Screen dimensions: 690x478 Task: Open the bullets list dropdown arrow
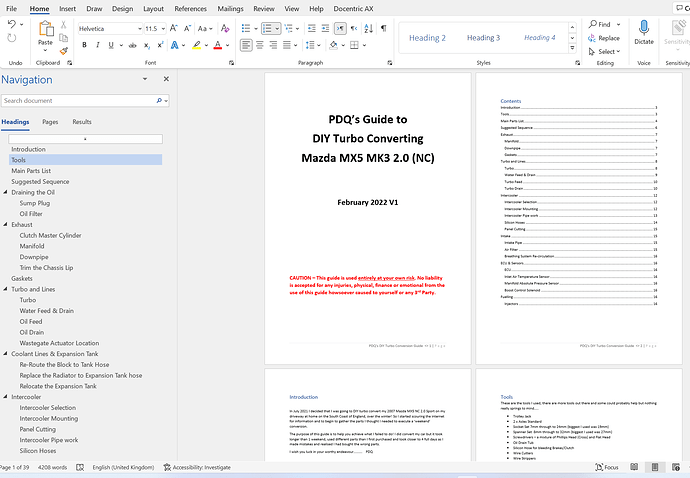click(x=256, y=29)
